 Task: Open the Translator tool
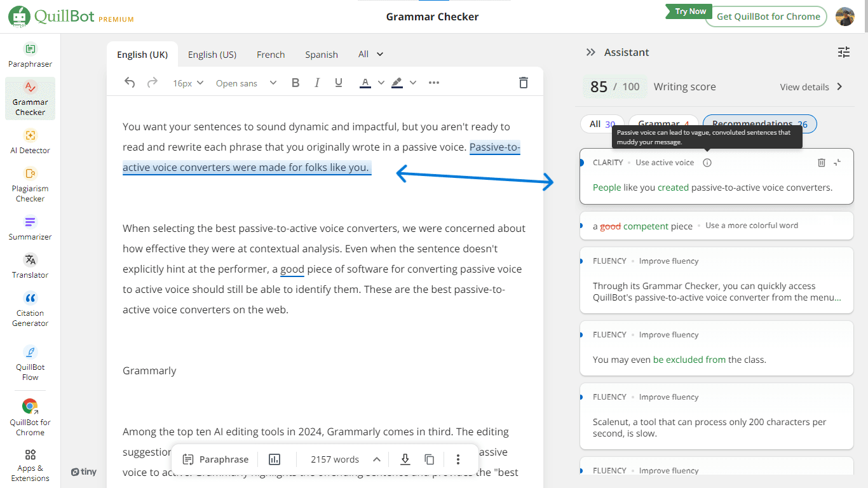click(30, 266)
